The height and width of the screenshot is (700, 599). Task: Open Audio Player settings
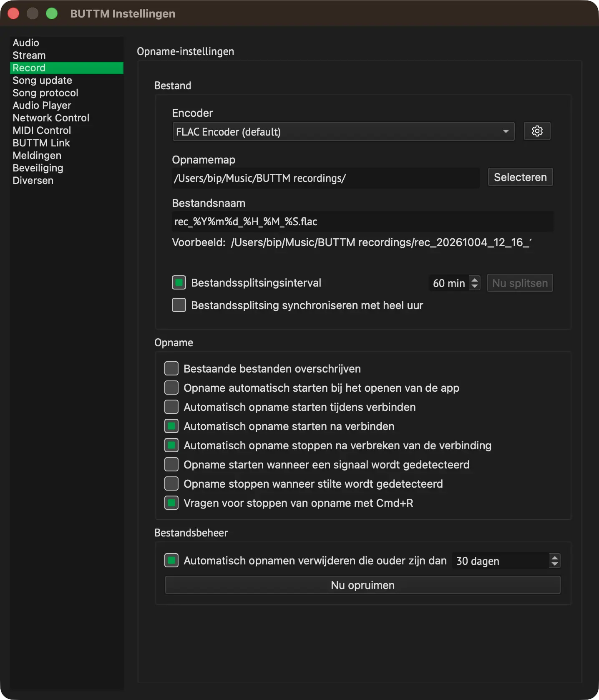click(x=67, y=105)
